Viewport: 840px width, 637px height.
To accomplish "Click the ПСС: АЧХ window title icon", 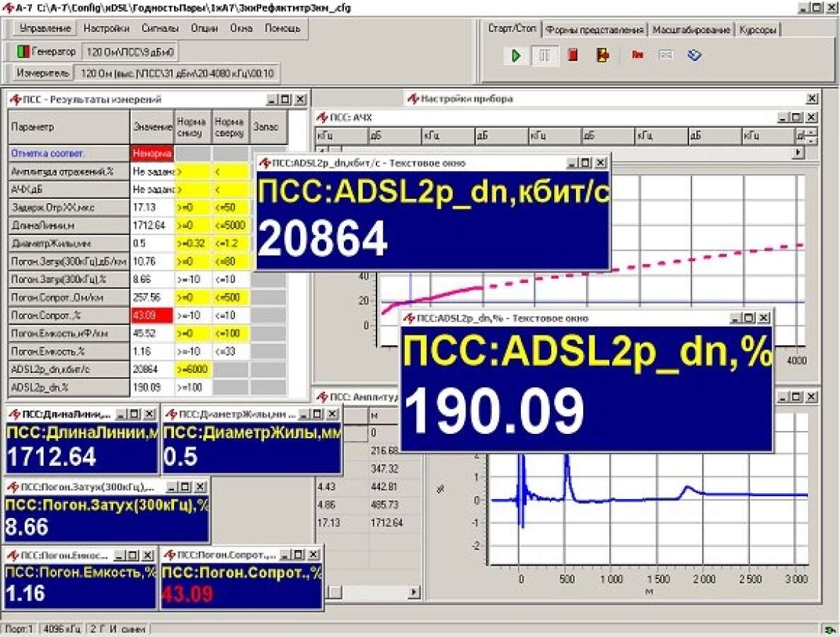I will click(x=322, y=117).
